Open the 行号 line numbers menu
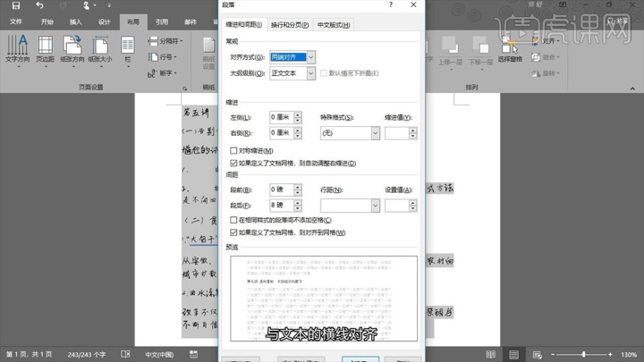This screenshot has width=644, height=362. coord(163,57)
